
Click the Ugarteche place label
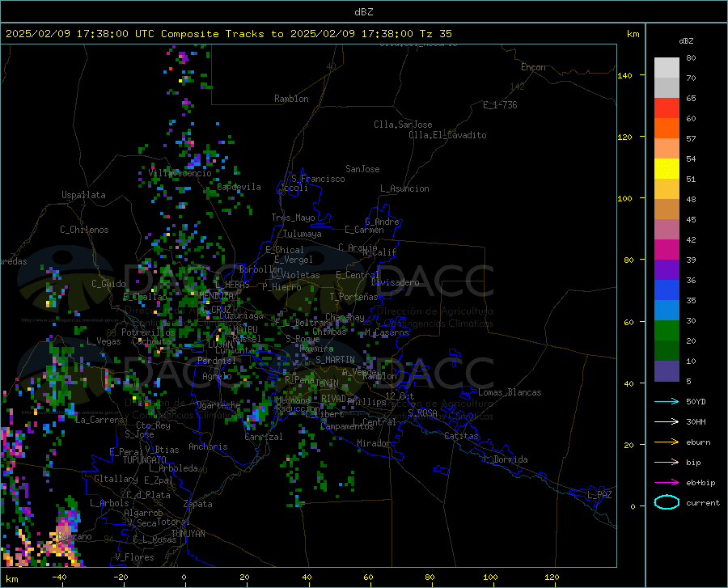coord(218,404)
